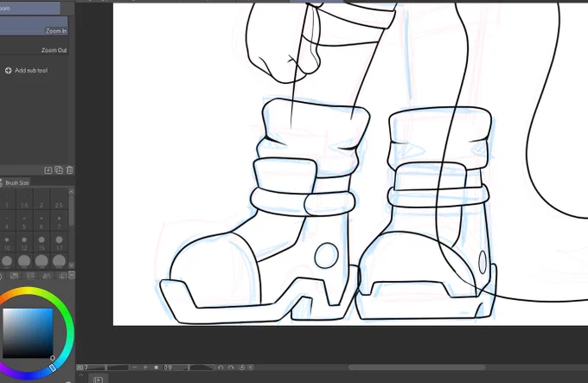The width and height of the screenshot is (588, 383).
Task: Click the duplicate sub tool icon
Action: [x=59, y=170]
